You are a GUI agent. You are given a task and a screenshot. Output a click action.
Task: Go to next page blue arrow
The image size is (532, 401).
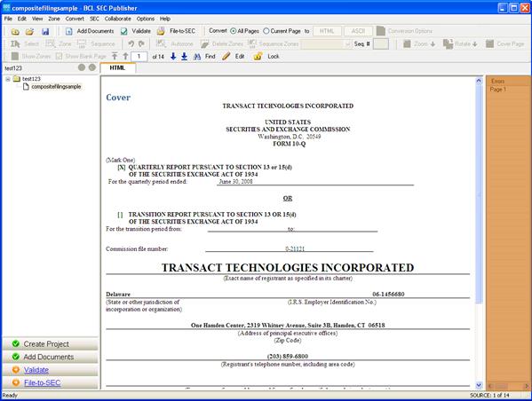[173, 56]
